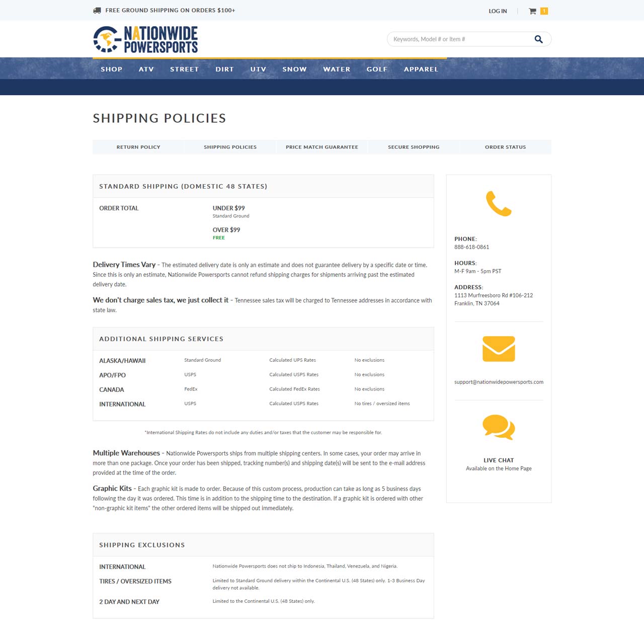Click INTERNATIONAL in Shipping Exclusions
Image resolution: width=644 pixels, height=644 pixels.
pyautogui.click(x=122, y=567)
